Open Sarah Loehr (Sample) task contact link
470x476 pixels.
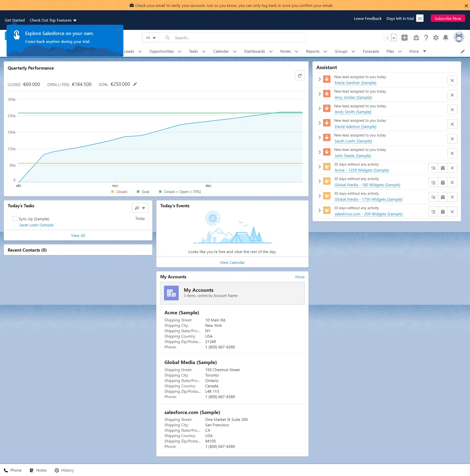tap(36, 225)
